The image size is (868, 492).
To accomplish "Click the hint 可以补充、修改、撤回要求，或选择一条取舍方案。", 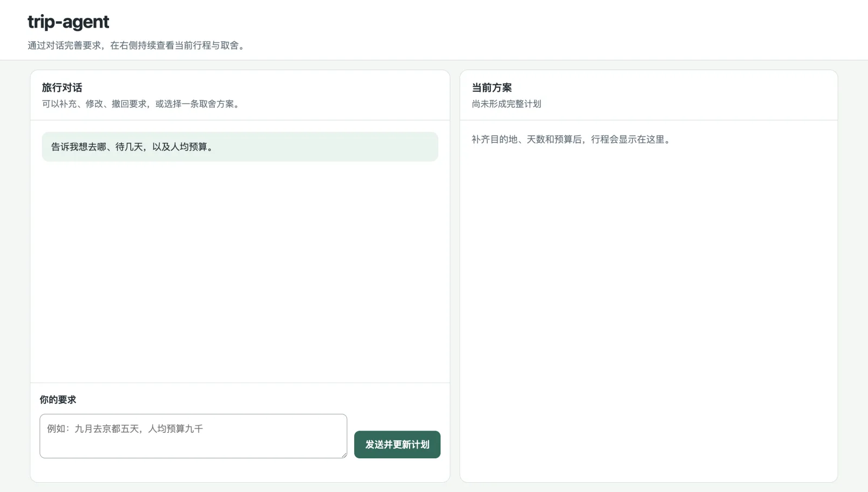I will click(143, 104).
